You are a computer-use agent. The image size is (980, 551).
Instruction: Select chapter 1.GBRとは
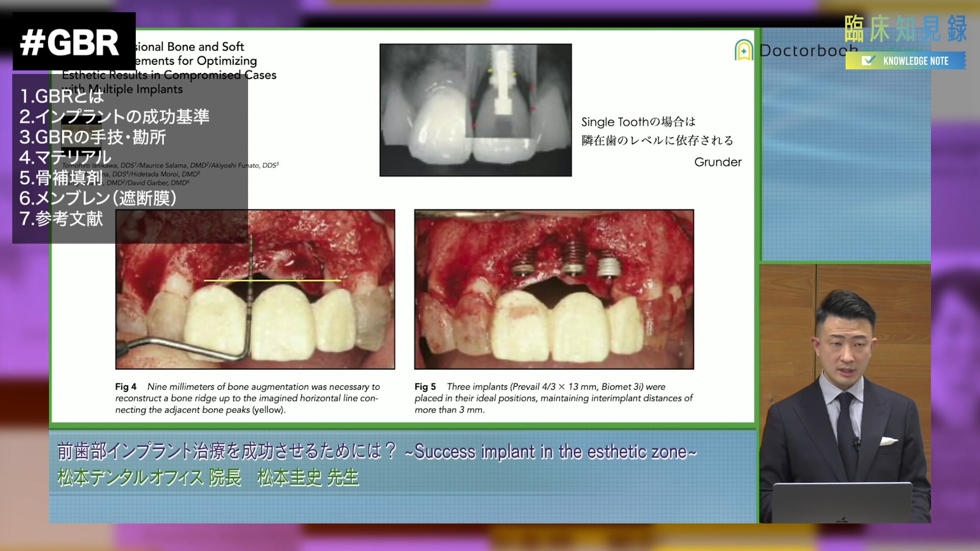pos(62,96)
